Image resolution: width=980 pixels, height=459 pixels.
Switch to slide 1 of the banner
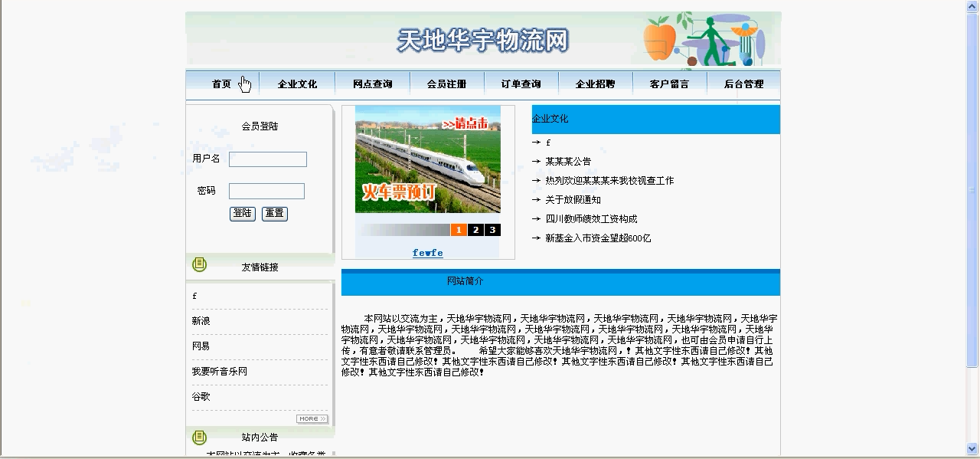pyautogui.click(x=459, y=230)
